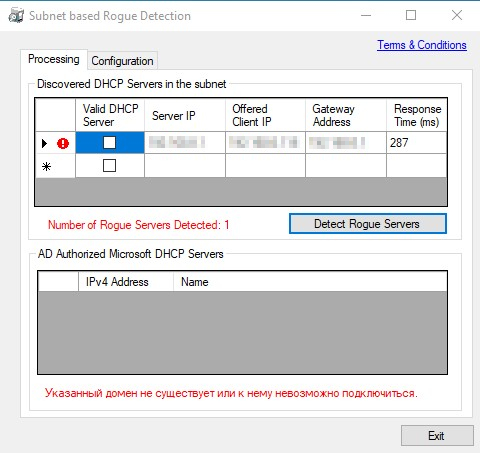The image size is (480, 453).
Task: Switch to the Configuration tab
Action: pyautogui.click(x=122, y=61)
